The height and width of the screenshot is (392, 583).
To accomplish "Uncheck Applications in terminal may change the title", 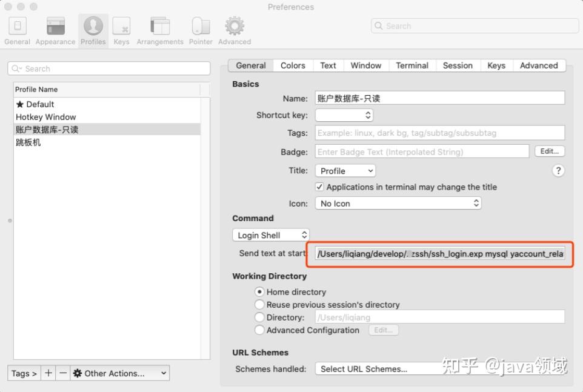I will tap(319, 187).
